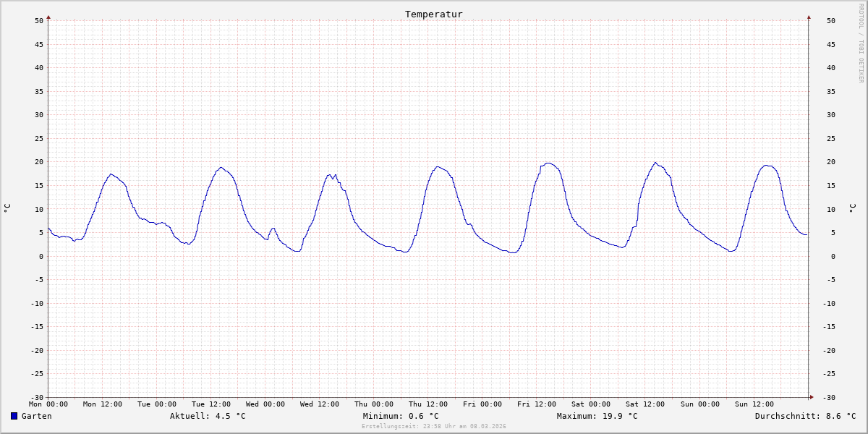868x434 pixels.
Task: Click the Sat 00:00 axis label
Action: click(591, 404)
